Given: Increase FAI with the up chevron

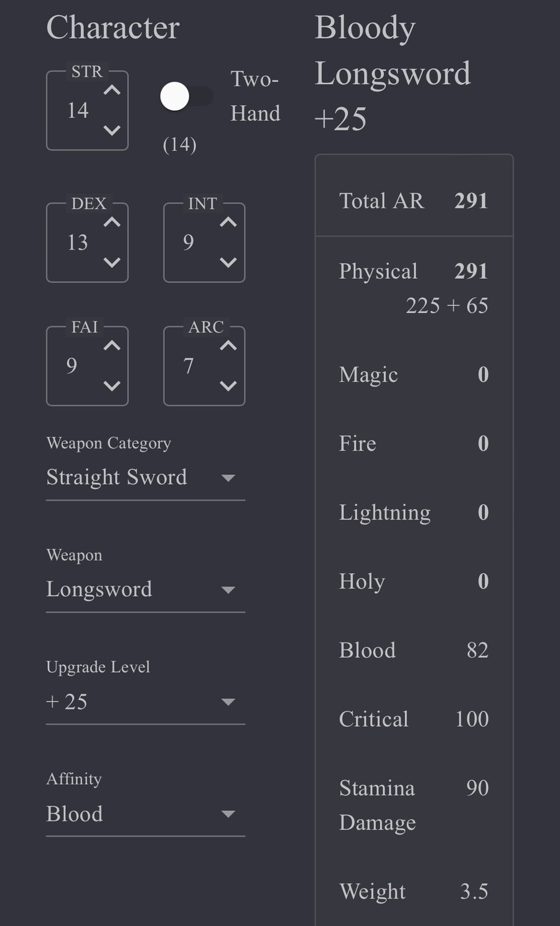Looking at the screenshot, I should point(112,346).
